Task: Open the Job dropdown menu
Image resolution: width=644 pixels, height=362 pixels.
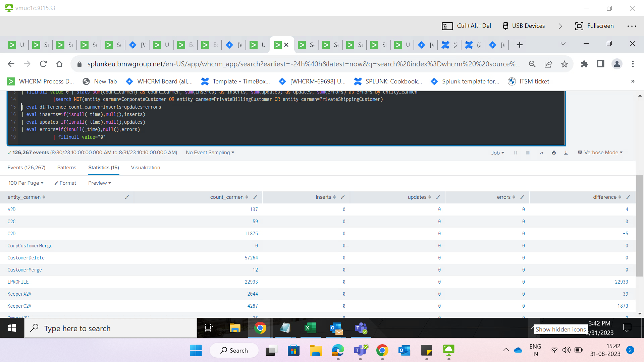Action: [497, 153]
